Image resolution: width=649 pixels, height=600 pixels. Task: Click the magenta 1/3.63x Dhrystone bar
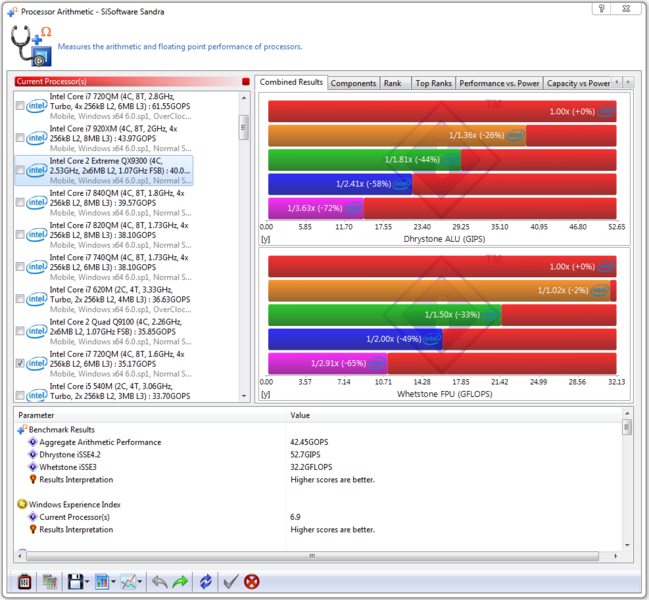pos(316,208)
